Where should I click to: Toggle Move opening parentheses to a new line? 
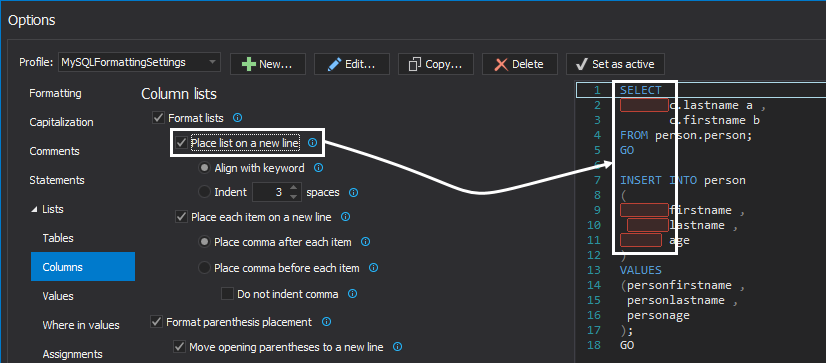pyautogui.click(x=179, y=347)
